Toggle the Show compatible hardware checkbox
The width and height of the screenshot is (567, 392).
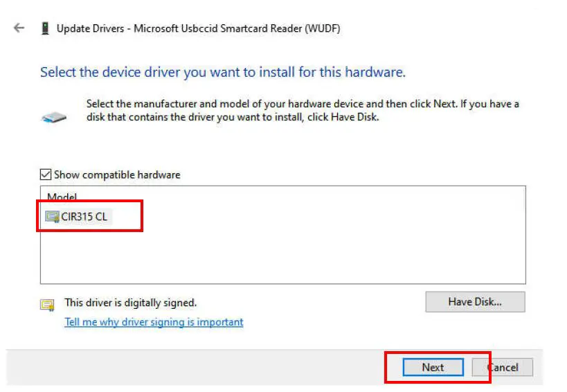pyautogui.click(x=46, y=175)
